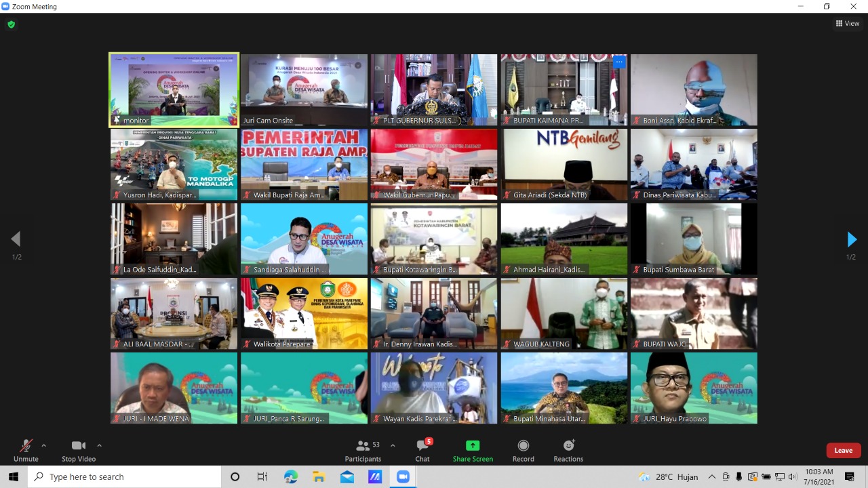Click the Share Screen button
The height and width of the screenshot is (488, 868).
click(473, 450)
